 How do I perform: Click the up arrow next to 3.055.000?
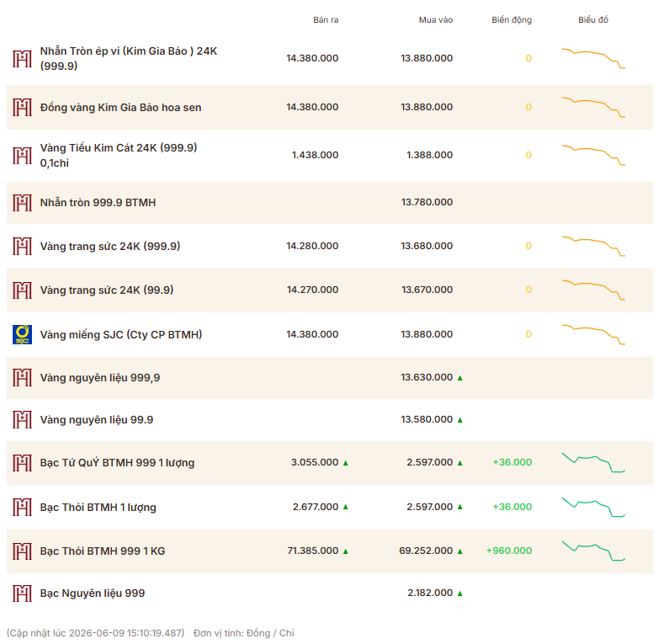point(346,463)
